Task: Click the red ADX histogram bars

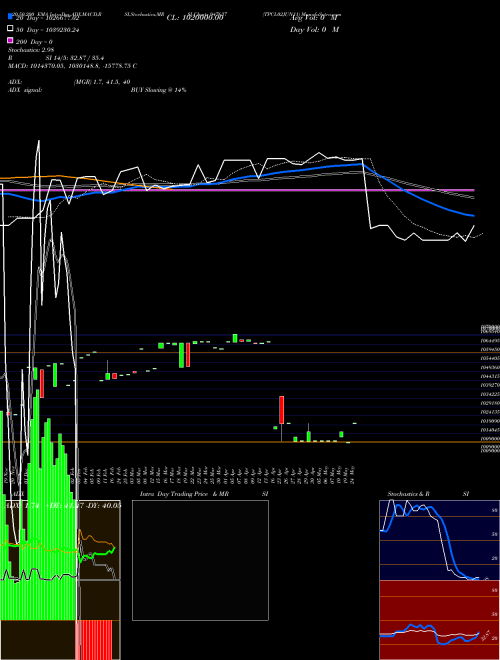Action: coord(95,640)
